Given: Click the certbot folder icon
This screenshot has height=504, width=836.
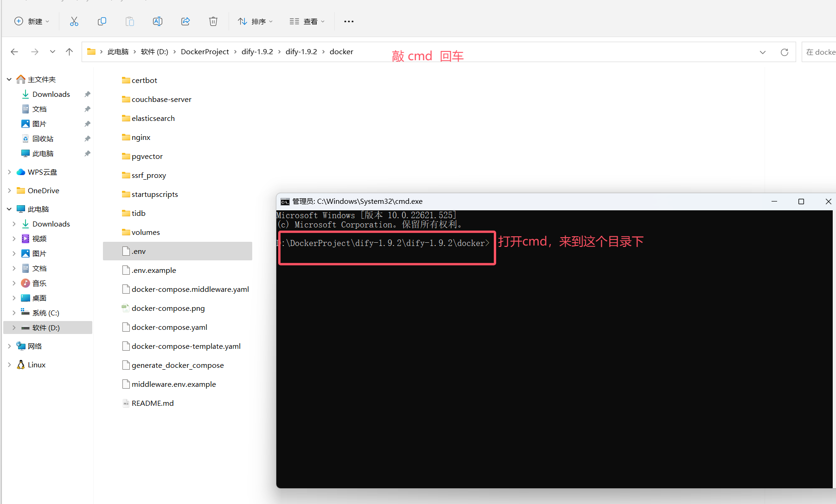Looking at the screenshot, I should click(126, 80).
